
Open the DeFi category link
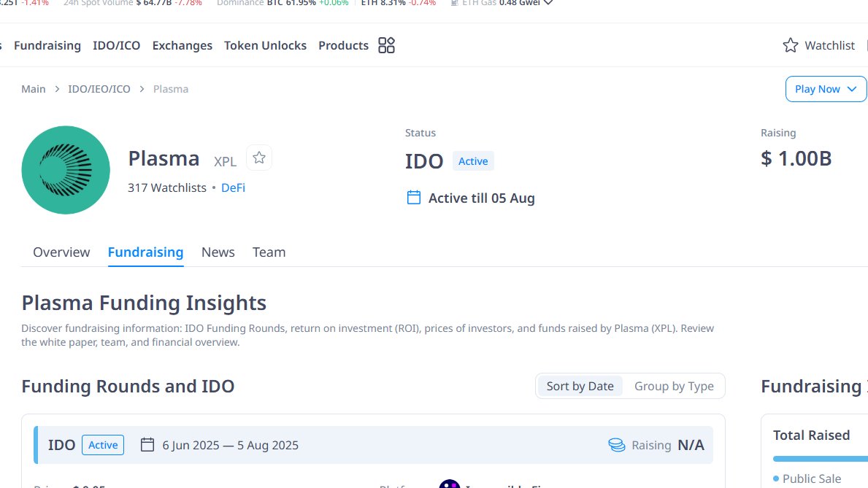233,187
